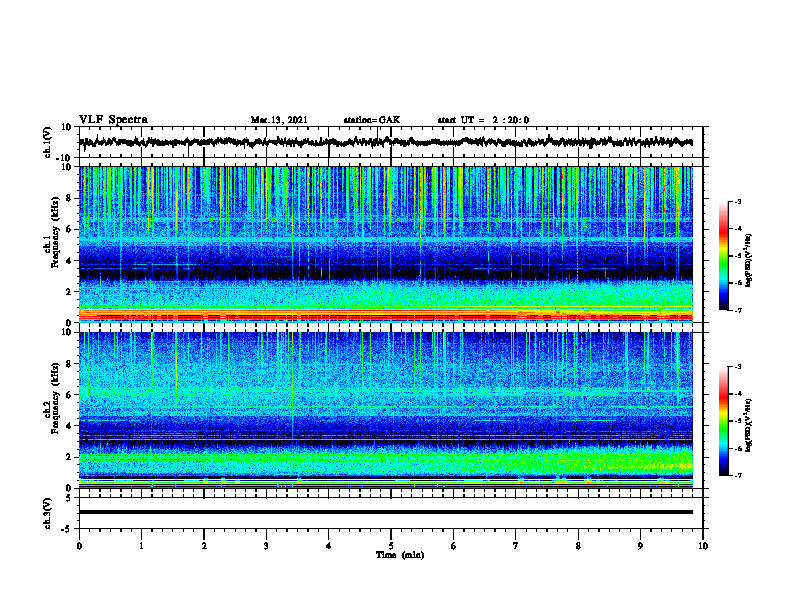The image size is (792, 612).
Task: Click the "5" tick on ch.3(V) axis
Action: (70, 498)
